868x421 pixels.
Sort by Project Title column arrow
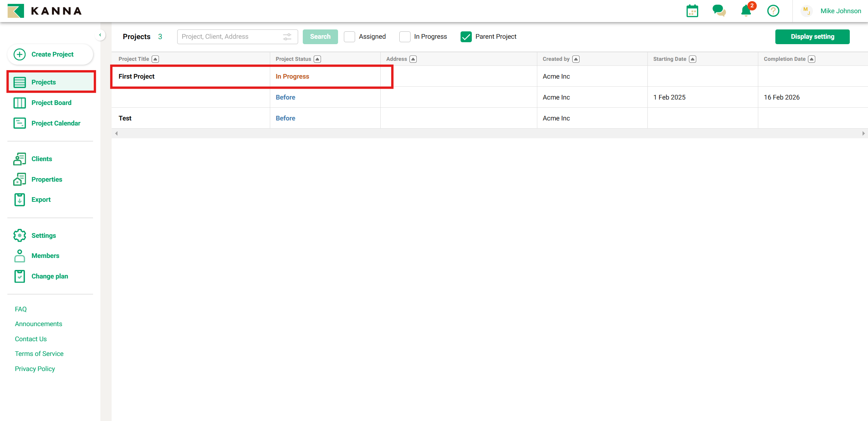point(155,59)
